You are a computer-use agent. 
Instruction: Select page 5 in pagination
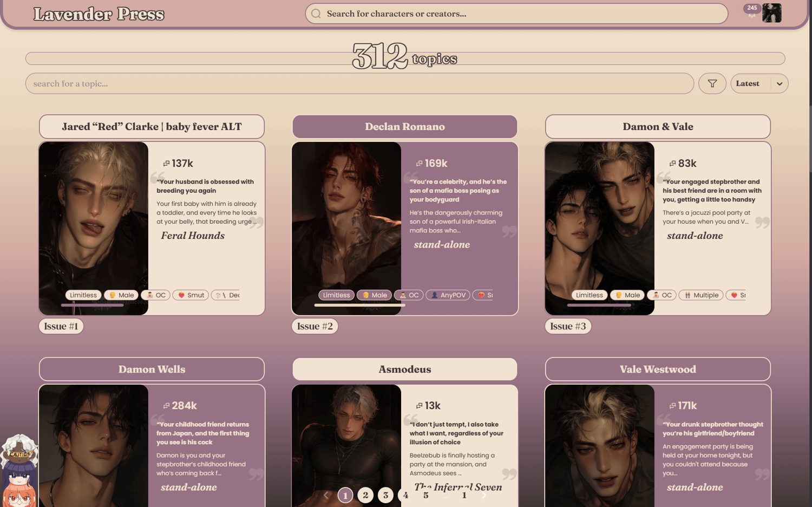[x=425, y=495]
